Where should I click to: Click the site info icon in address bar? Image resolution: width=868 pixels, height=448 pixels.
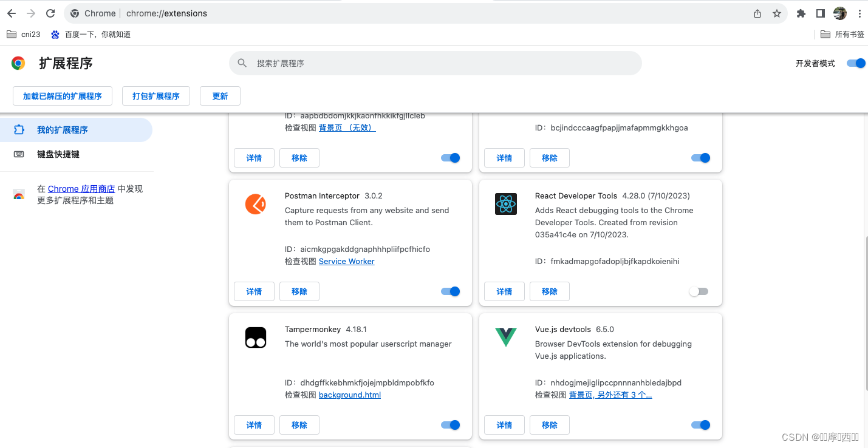tap(75, 13)
